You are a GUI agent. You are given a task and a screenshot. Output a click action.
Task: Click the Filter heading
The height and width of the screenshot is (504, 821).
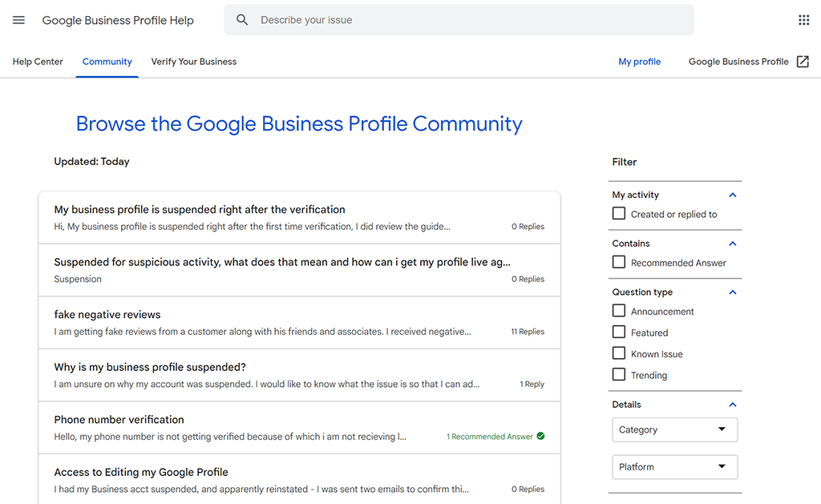(x=624, y=162)
